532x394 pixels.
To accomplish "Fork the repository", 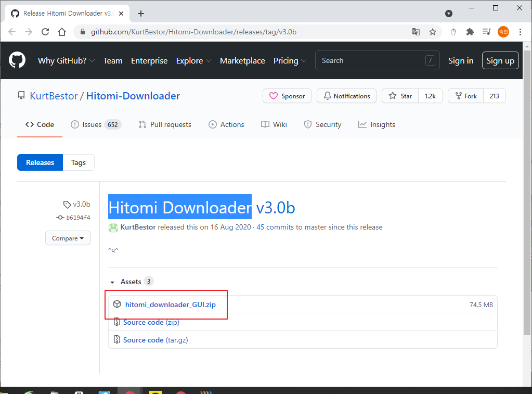I will pyautogui.click(x=466, y=96).
